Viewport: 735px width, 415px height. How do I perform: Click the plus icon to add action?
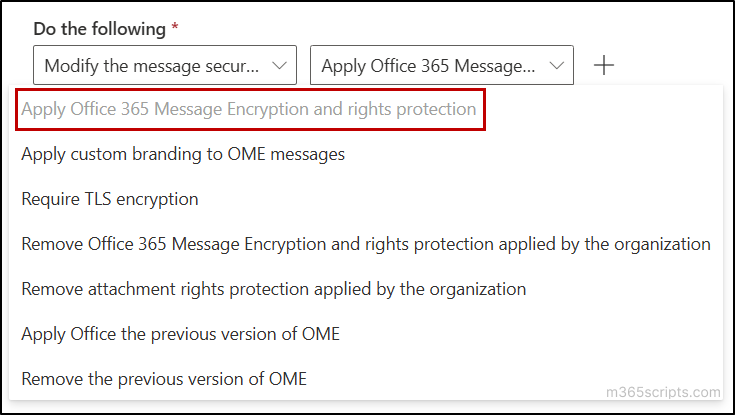point(603,66)
